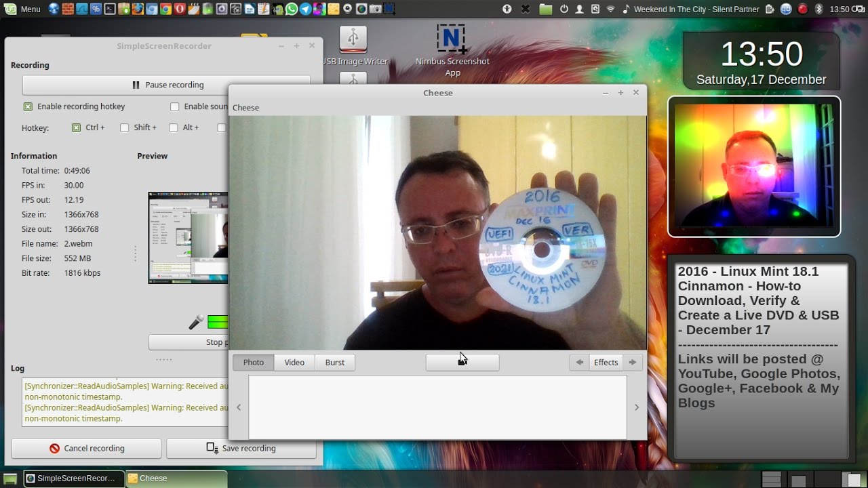Open the camera screenshot launcher in panel

click(x=375, y=9)
